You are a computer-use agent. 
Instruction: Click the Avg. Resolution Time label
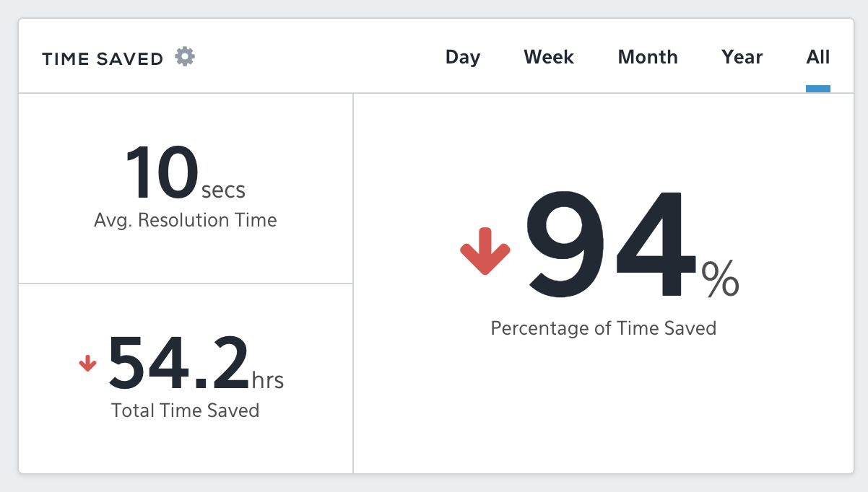tap(186, 220)
